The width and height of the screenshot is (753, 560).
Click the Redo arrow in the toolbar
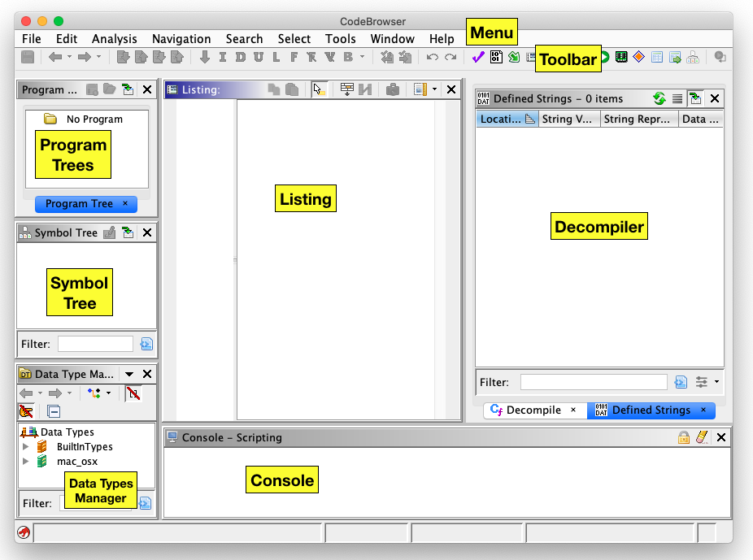450,57
